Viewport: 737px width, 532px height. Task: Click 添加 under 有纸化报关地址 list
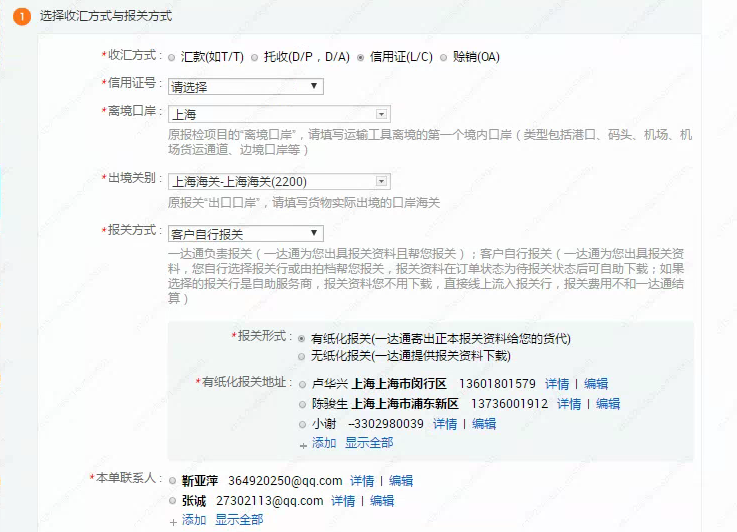[x=323, y=442]
